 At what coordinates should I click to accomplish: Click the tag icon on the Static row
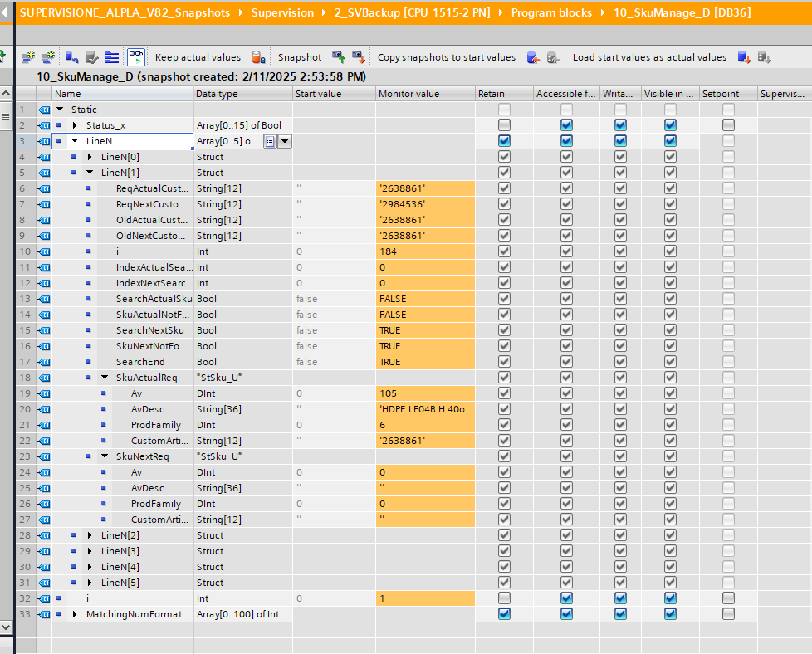[x=44, y=110]
